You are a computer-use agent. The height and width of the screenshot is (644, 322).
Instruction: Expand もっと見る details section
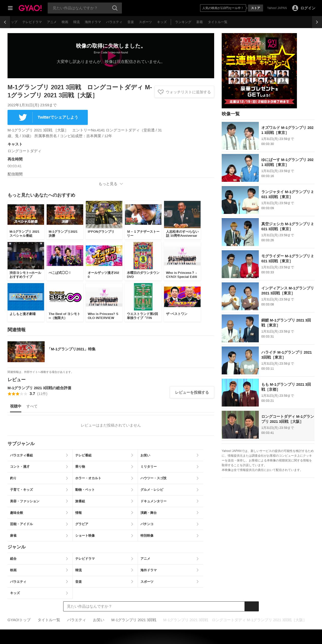[111, 184]
